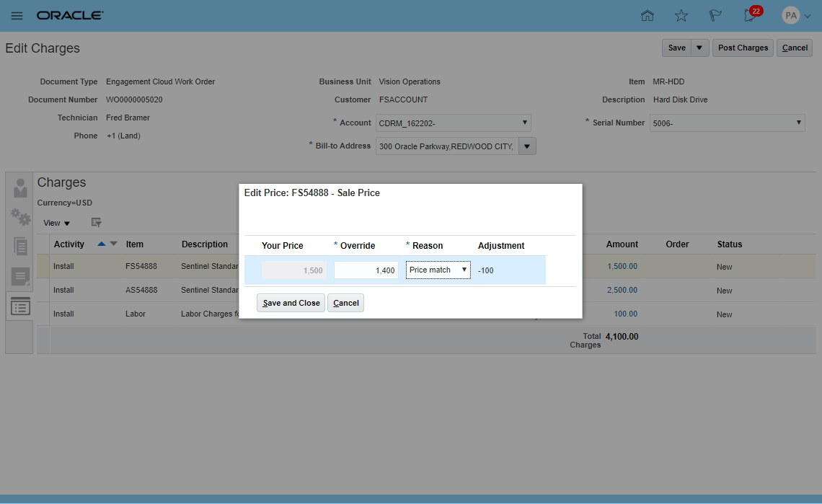The width and height of the screenshot is (822, 504).
Task: Click the 1,500.00 amount link
Action: [622, 267]
